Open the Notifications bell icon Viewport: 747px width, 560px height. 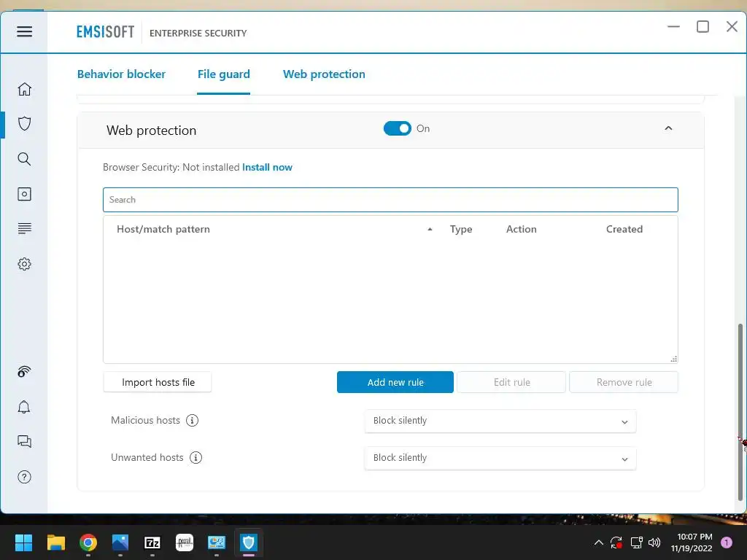pos(24,407)
